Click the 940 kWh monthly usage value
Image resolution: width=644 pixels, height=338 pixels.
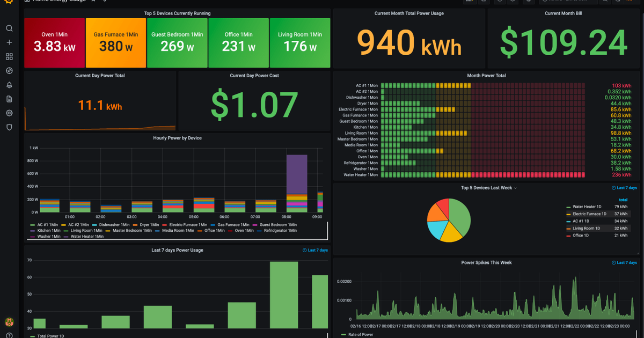coord(409,43)
